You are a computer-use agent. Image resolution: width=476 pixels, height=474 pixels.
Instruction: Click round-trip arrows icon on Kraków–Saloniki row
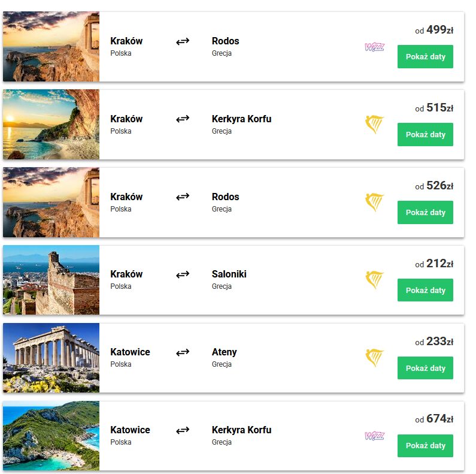(183, 274)
